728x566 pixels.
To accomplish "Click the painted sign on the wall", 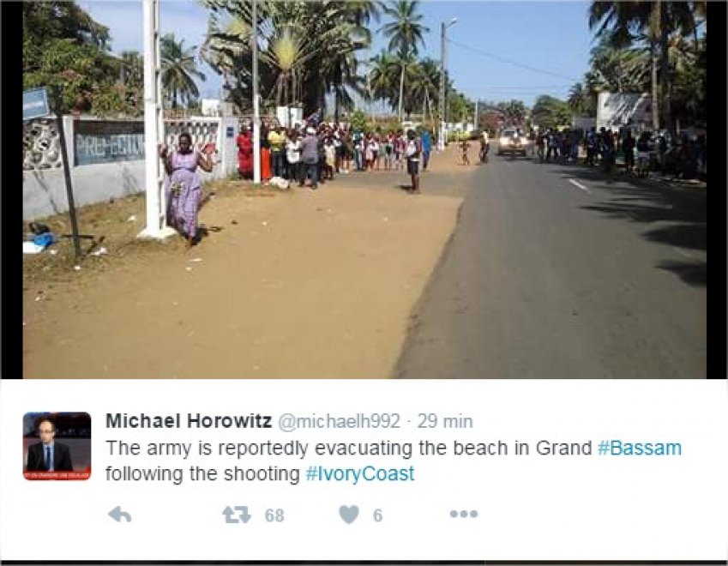I will pyautogui.click(x=110, y=143).
